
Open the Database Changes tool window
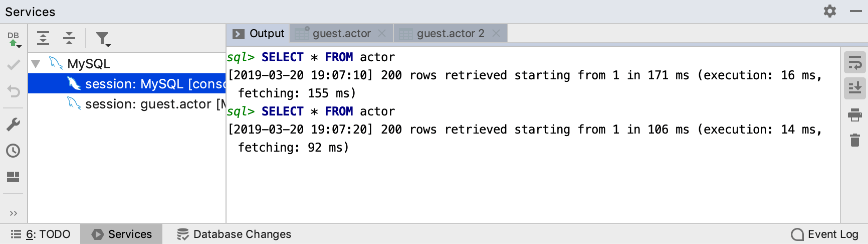(x=234, y=234)
